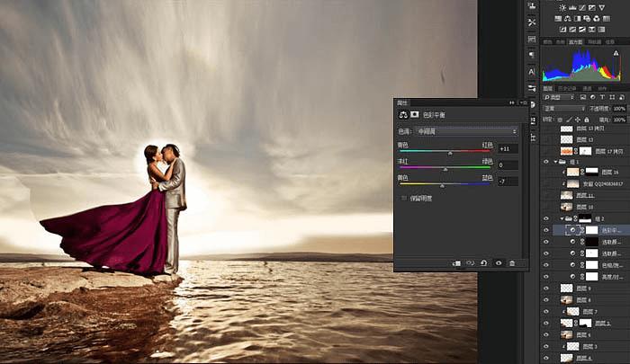Switch to the 图层 layers tab
630x364 pixels.
pos(548,88)
